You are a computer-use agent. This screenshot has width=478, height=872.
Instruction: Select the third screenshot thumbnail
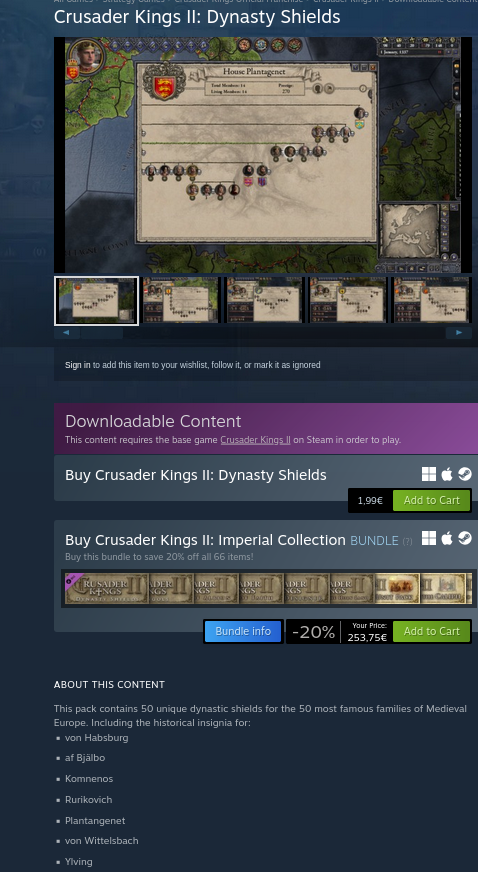pos(265,300)
